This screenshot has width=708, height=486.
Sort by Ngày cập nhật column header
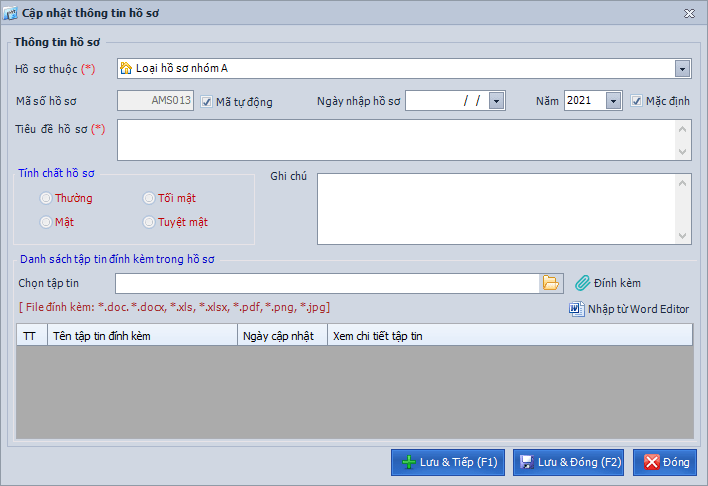pos(281,336)
